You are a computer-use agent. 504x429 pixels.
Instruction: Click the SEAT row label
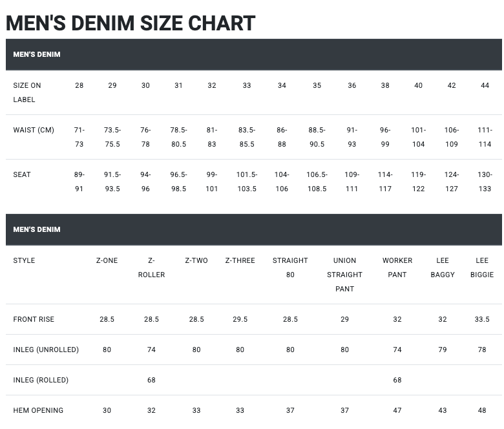(22, 174)
